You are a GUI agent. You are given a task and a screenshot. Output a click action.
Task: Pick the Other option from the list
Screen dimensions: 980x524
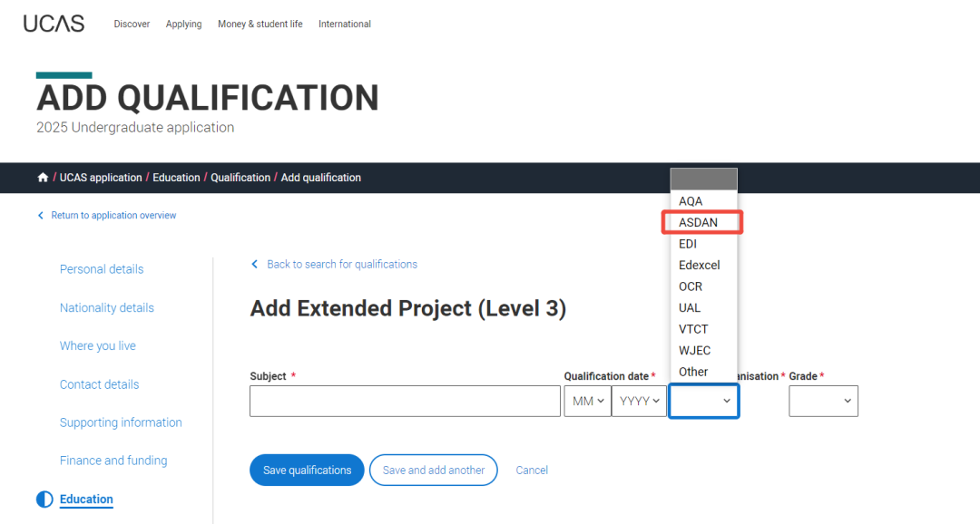click(x=693, y=372)
